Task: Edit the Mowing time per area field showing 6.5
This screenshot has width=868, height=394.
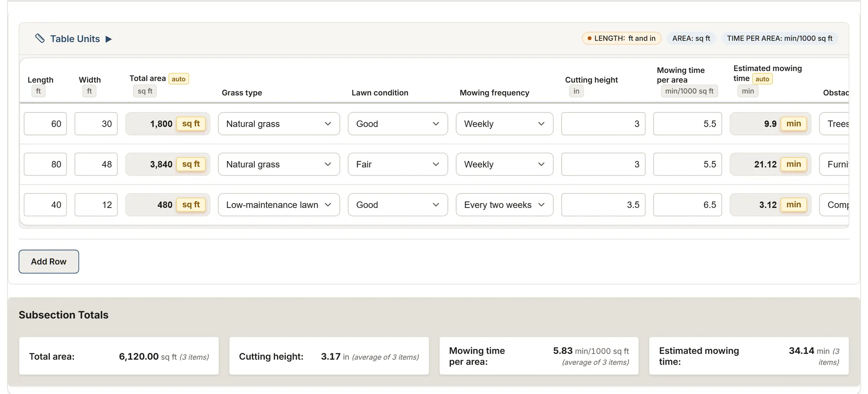Action: point(687,205)
